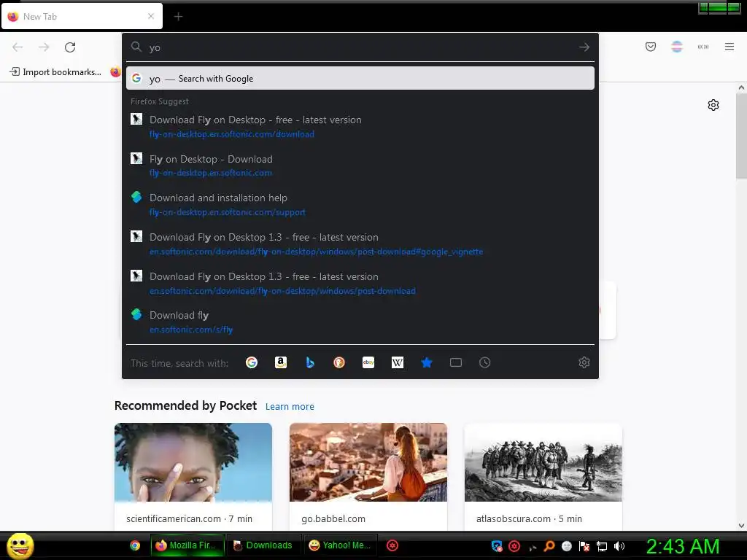Click the Go arrow in the address bar
747x560 pixels.
[584, 47]
